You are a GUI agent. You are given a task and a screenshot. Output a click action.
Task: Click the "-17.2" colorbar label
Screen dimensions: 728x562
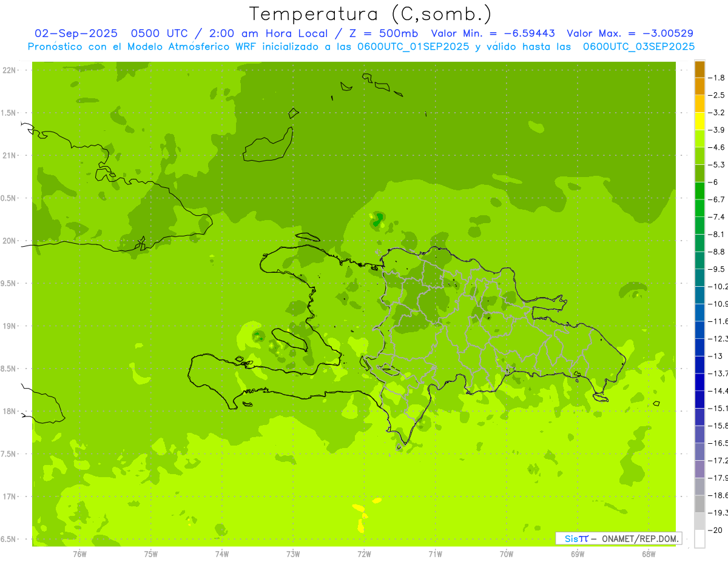(719, 461)
